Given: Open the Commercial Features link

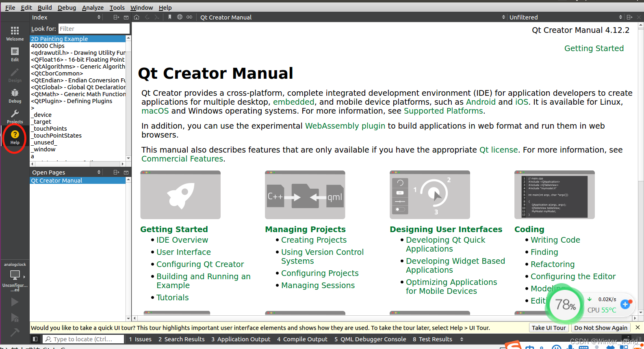Looking at the screenshot, I should coord(182,159).
